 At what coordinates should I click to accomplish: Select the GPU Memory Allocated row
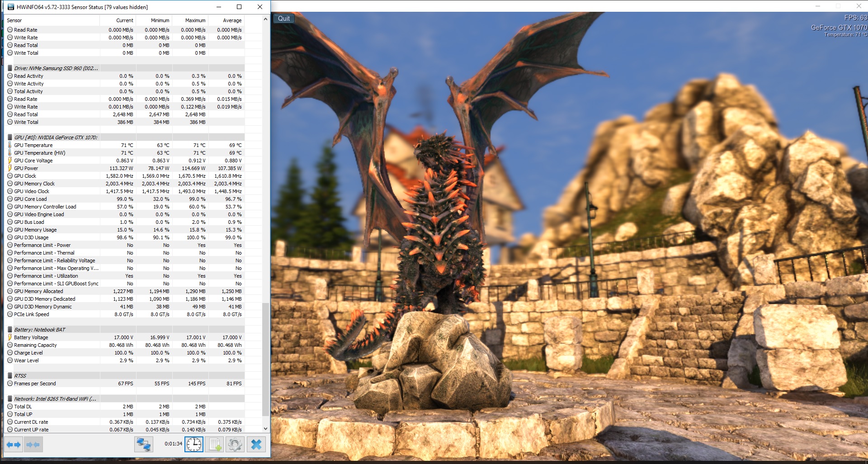(x=125, y=291)
